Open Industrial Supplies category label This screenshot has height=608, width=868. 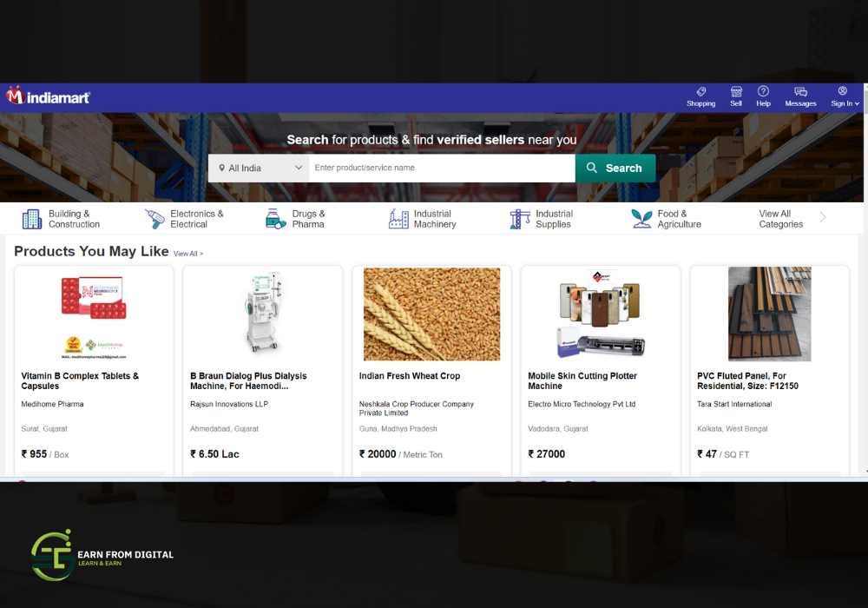[554, 219]
